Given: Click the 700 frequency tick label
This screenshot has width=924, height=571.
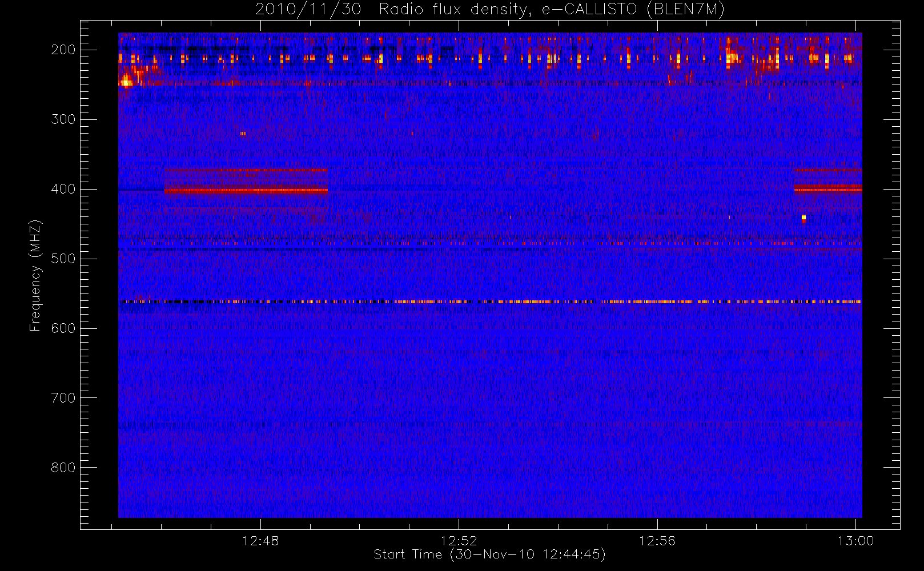Looking at the screenshot, I should [63, 398].
